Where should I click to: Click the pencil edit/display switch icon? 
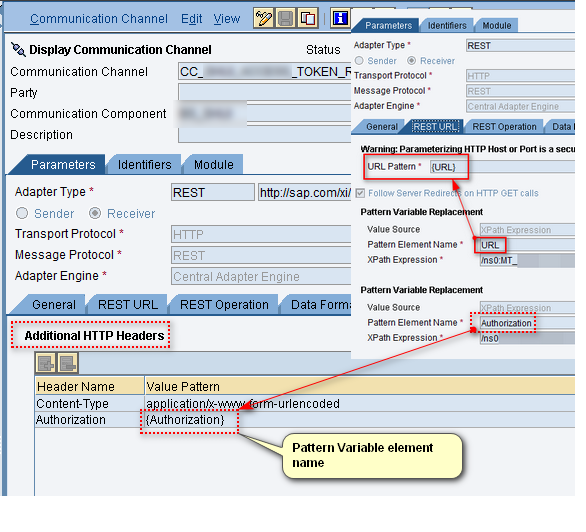point(263,18)
